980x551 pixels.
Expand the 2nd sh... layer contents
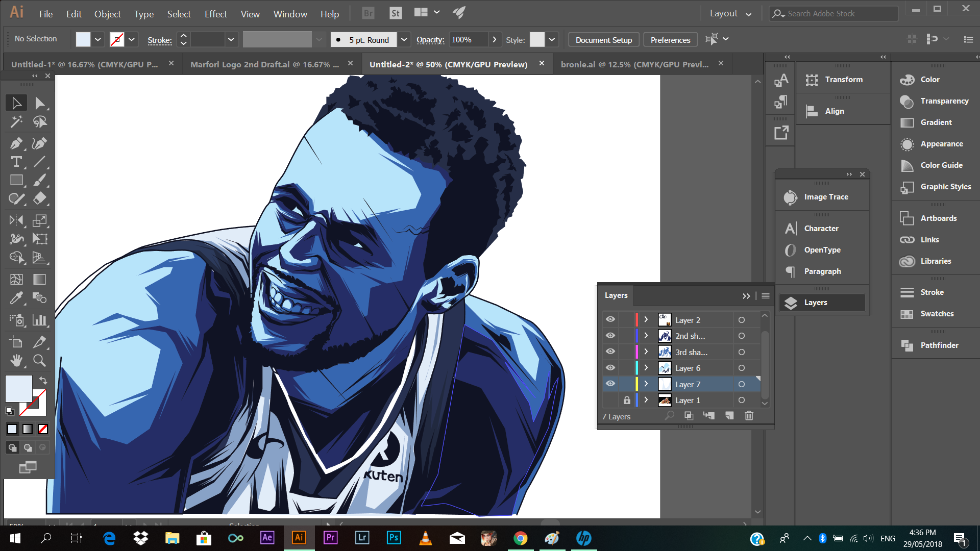point(646,336)
